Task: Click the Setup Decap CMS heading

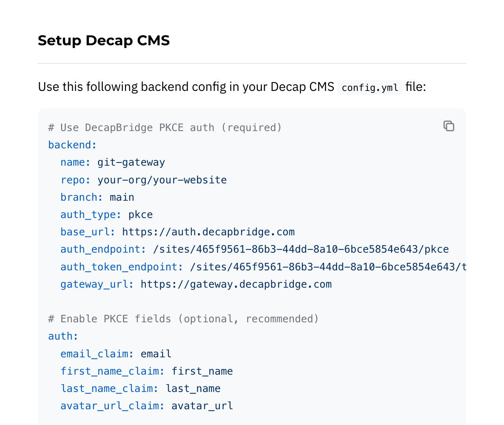Action: pyautogui.click(x=104, y=40)
